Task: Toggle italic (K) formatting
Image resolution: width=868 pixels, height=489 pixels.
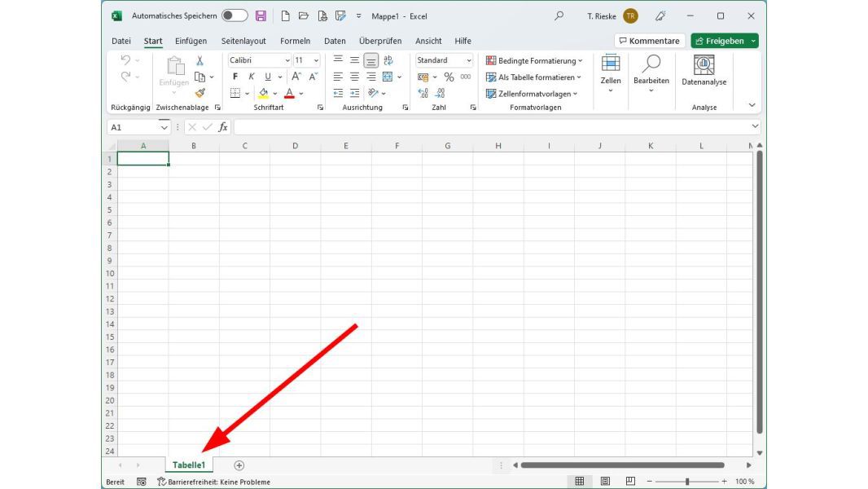Action: point(252,77)
